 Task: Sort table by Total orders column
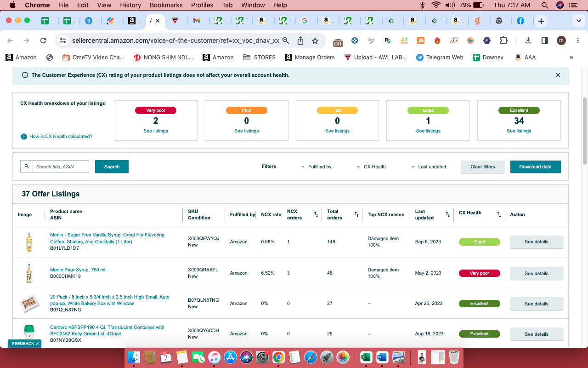356,214
